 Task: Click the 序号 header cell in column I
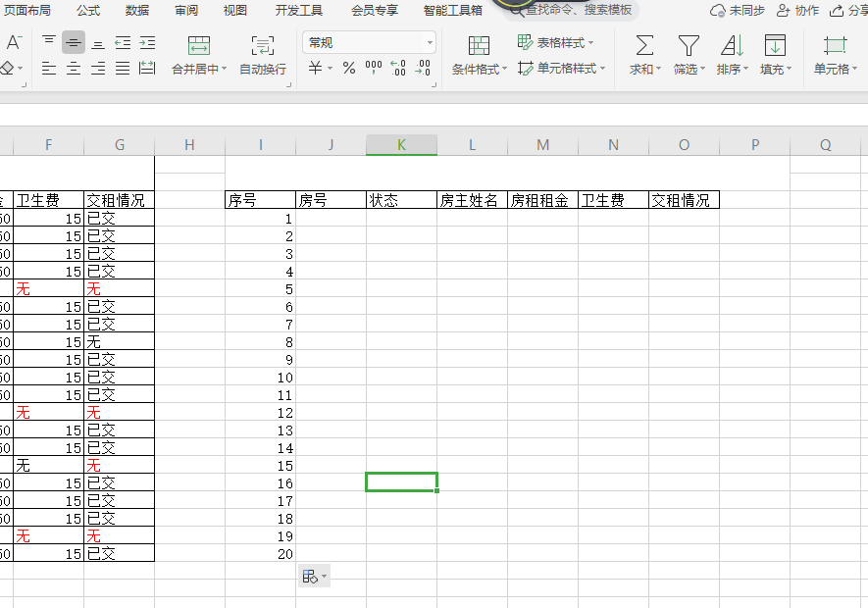[260, 200]
